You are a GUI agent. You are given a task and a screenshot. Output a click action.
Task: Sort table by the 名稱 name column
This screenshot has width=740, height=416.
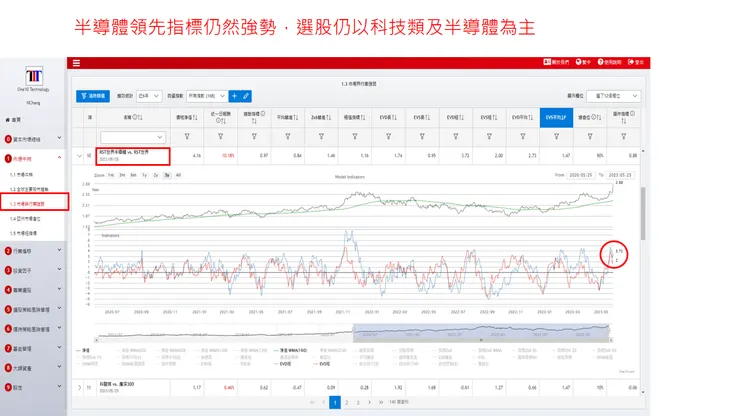point(133,117)
